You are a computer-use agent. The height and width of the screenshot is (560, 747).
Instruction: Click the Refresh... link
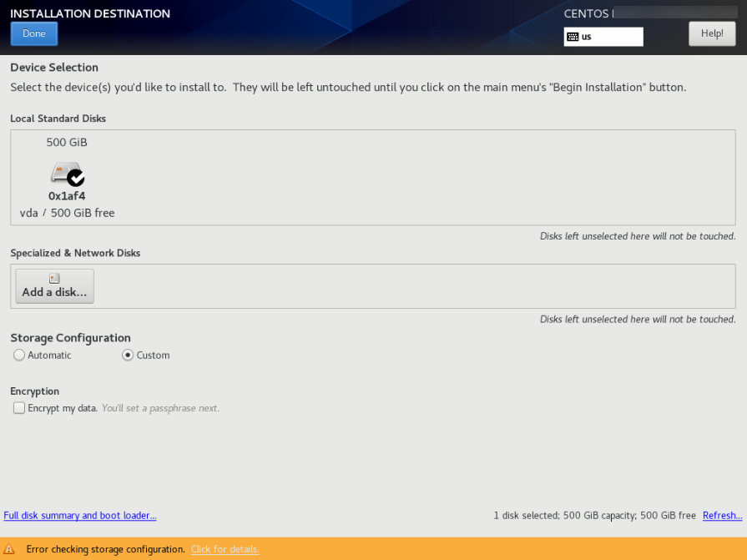click(722, 515)
